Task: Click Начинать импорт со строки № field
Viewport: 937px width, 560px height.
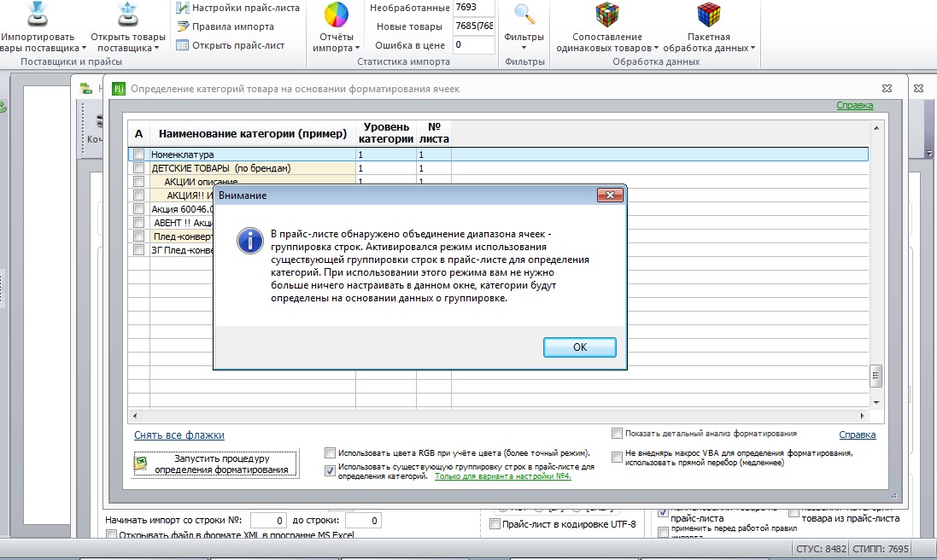Action: coord(268,521)
